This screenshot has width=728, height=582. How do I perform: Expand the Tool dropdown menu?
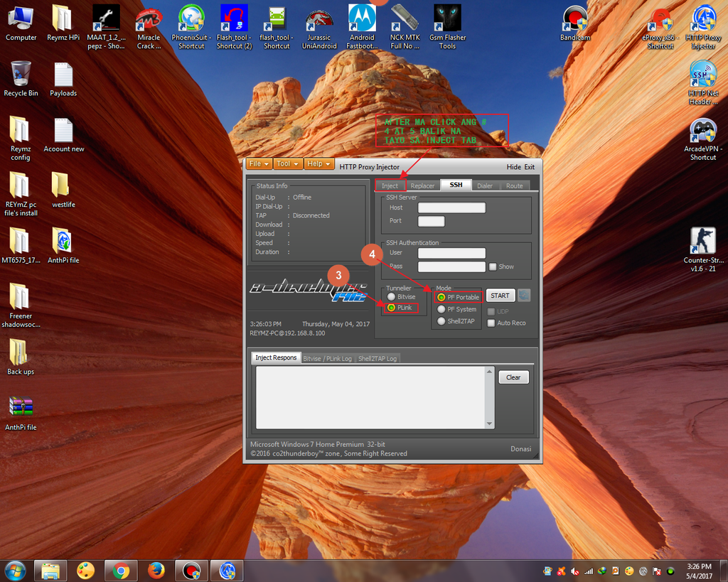point(288,164)
